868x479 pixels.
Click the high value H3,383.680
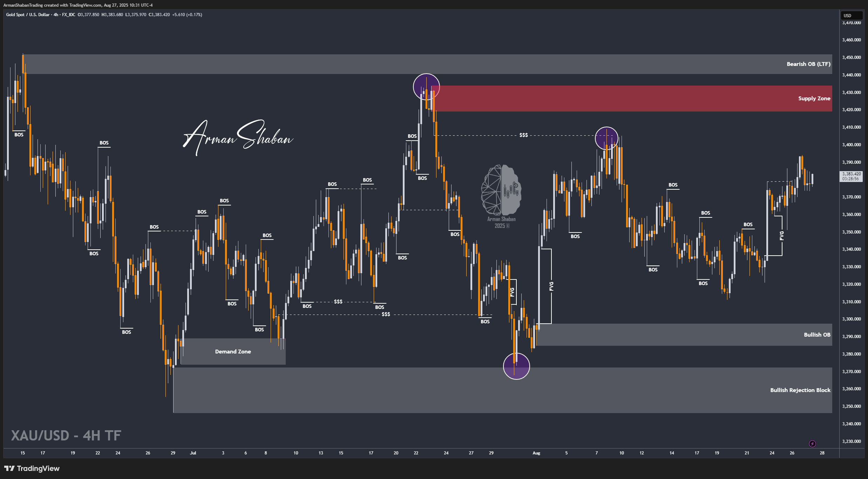(112, 15)
